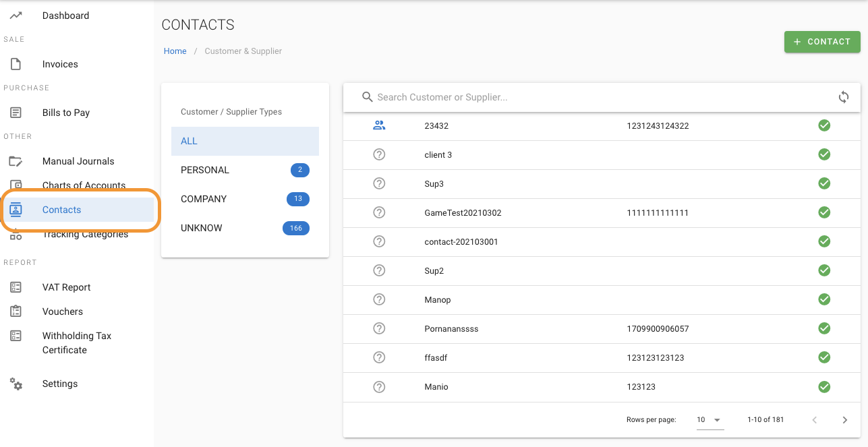The image size is (868, 447).
Task: Click the Dashboard trend-line icon
Action: click(16, 16)
